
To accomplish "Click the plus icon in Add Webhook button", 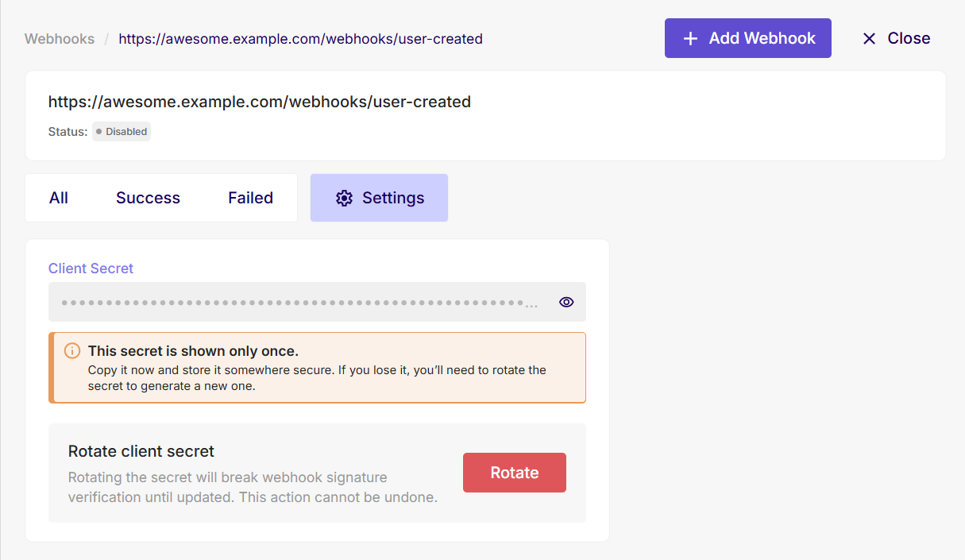I will coord(689,37).
